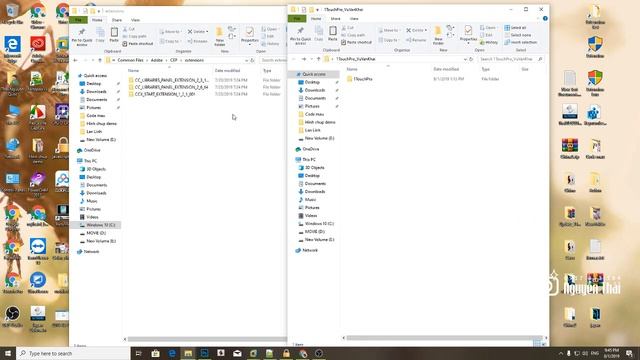Click Rename in the extensions window ribbon
The width and height of the screenshot is (640, 360).
pos(198,41)
